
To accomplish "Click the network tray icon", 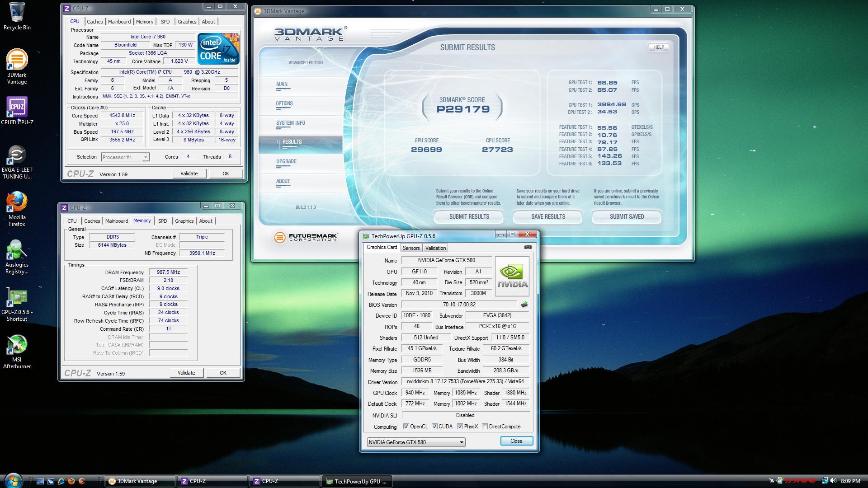I will [824, 481].
